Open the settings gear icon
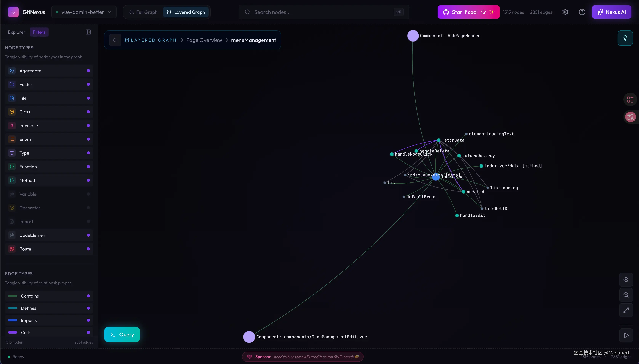The width and height of the screenshot is (639, 364). coord(565,12)
